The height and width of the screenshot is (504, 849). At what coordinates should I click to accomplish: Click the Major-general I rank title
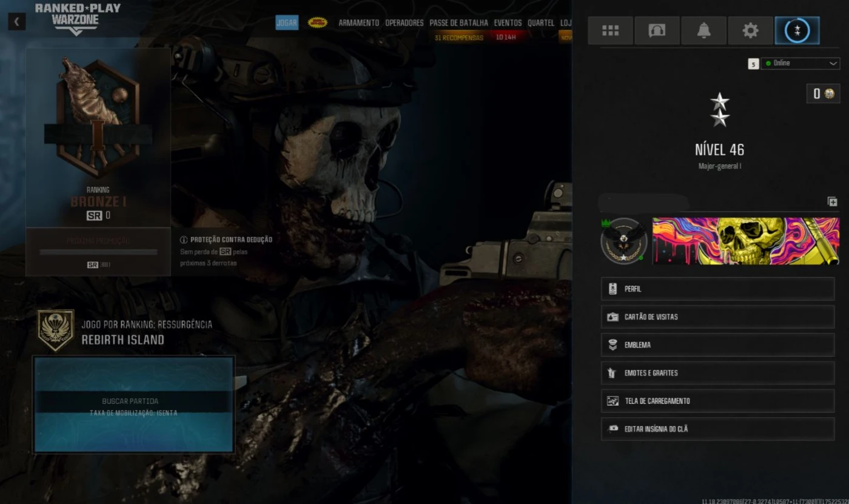coord(720,166)
